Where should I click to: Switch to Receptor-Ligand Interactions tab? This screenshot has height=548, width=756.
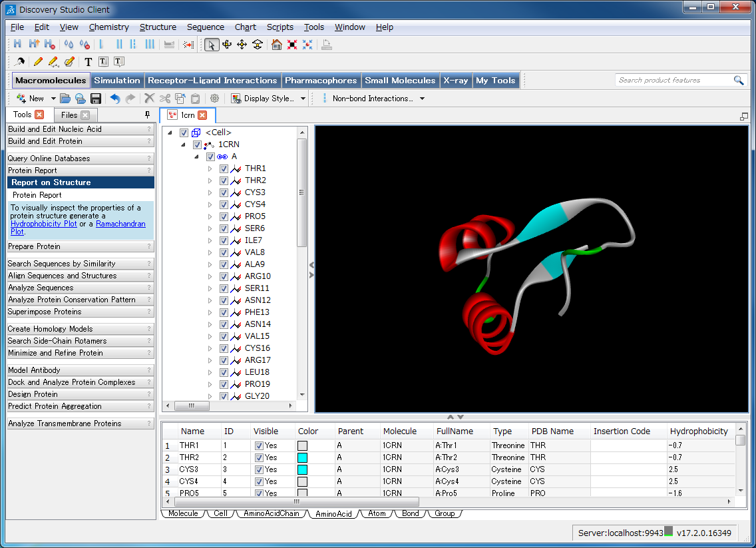coord(213,81)
